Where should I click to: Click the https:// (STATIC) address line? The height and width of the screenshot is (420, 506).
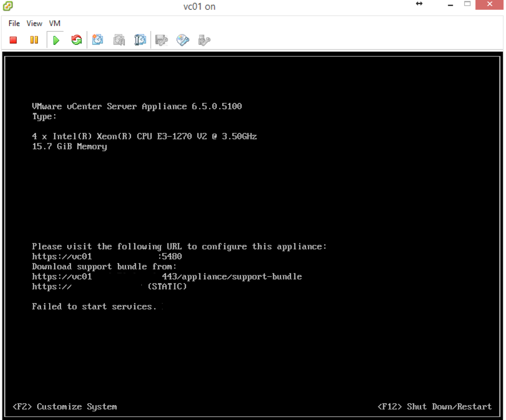tap(109, 287)
